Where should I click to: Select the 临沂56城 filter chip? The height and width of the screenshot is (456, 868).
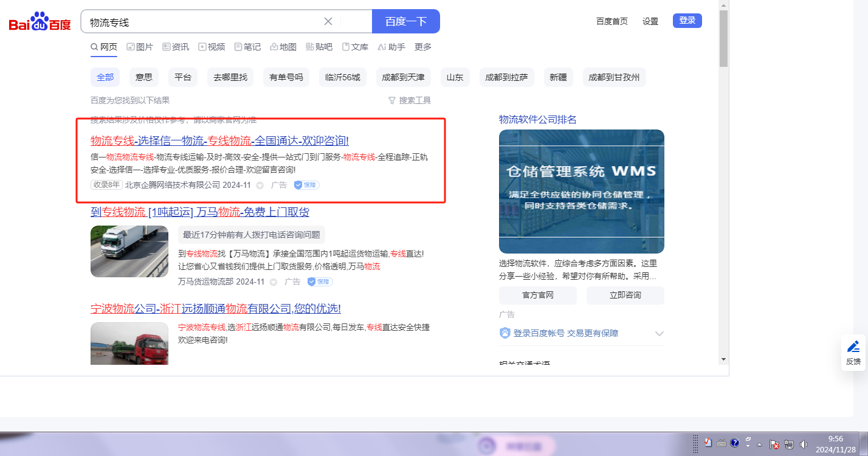343,77
